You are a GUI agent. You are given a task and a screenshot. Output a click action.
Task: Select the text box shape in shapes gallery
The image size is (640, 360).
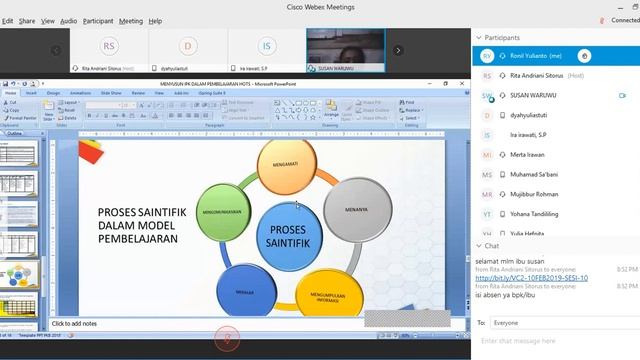pos(278,102)
